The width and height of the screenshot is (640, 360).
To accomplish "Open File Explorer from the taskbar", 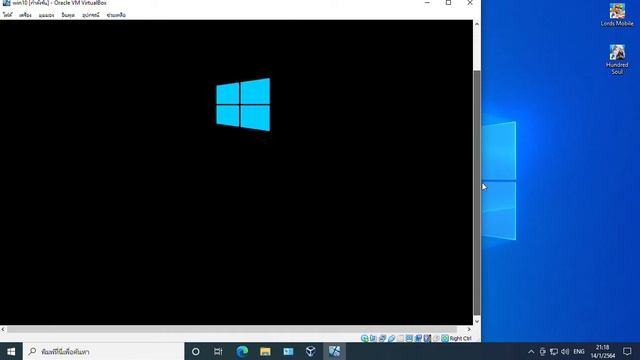I will [265, 351].
